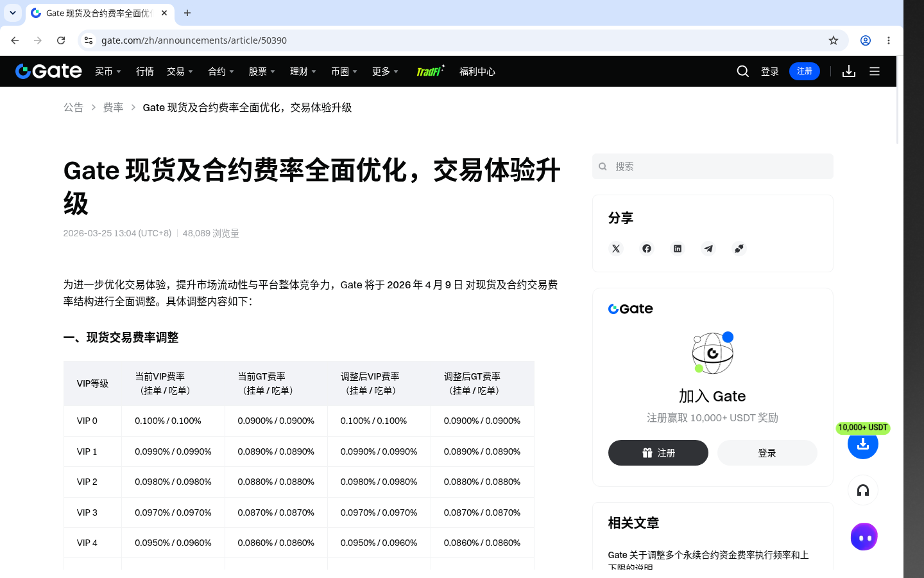Open 福利中心 menu item
Image resolution: width=924 pixels, height=578 pixels.
477,71
